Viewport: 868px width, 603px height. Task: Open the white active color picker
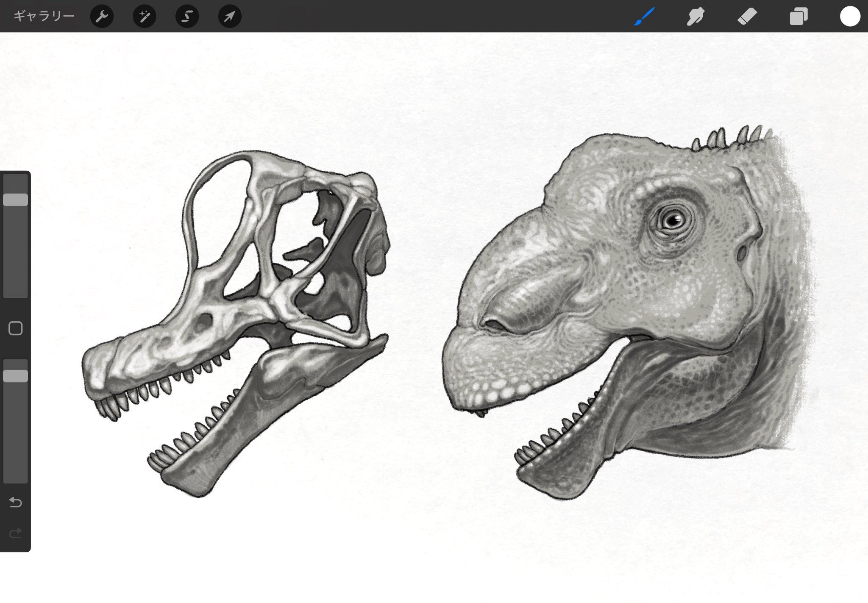[850, 17]
